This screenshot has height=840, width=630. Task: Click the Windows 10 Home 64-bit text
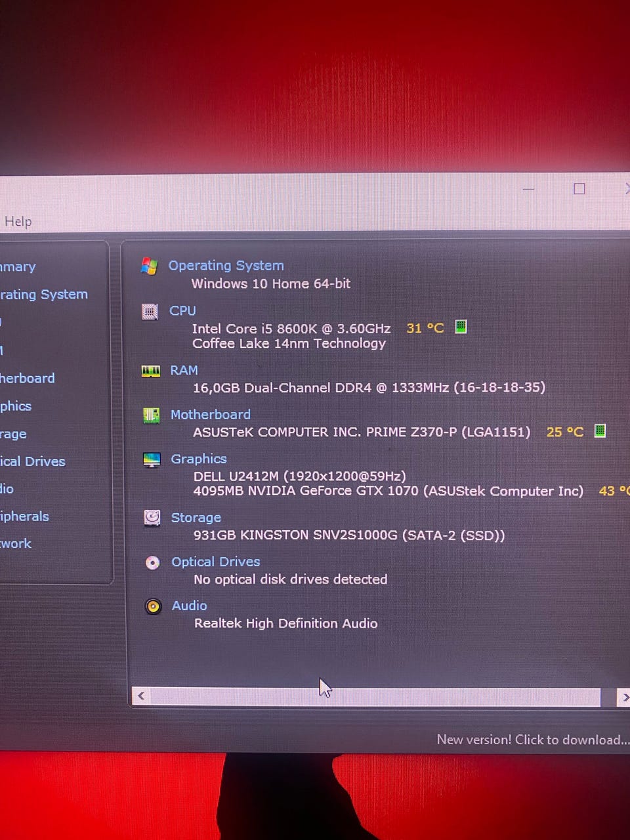coord(270,283)
